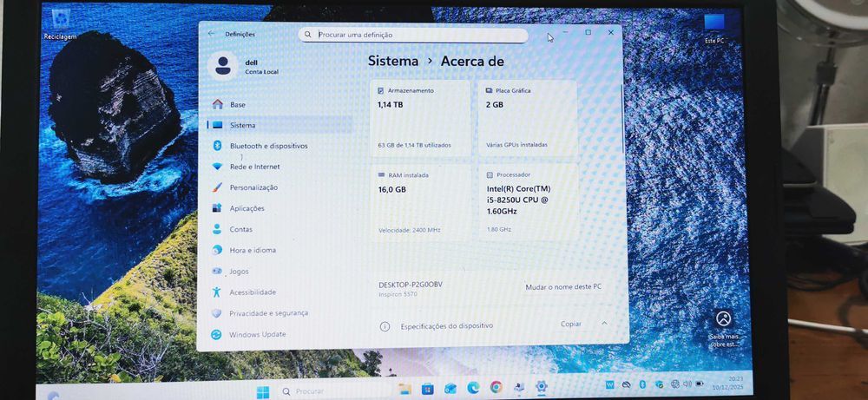Image resolution: width=868 pixels, height=400 pixels.
Task: Click the RAM instalada card
Action: [x=420, y=201]
